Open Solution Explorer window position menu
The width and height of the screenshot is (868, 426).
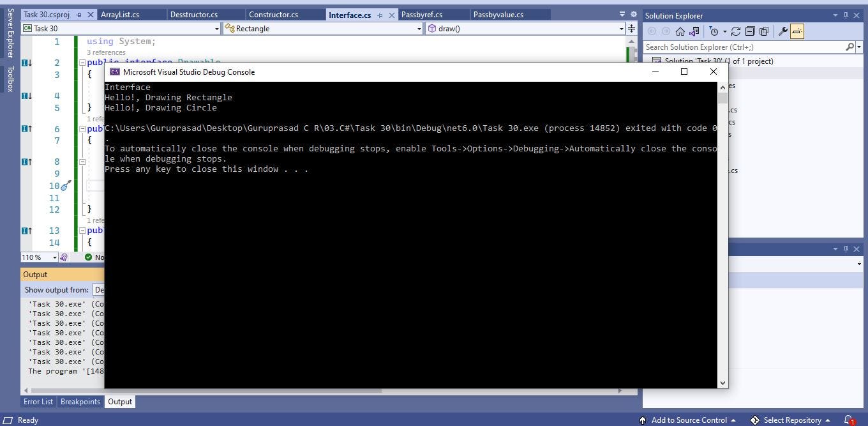click(835, 15)
